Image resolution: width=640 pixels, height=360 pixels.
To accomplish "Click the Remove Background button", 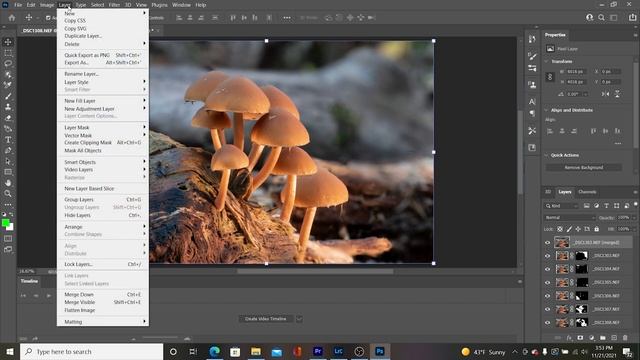I will click(x=584, y=167).
